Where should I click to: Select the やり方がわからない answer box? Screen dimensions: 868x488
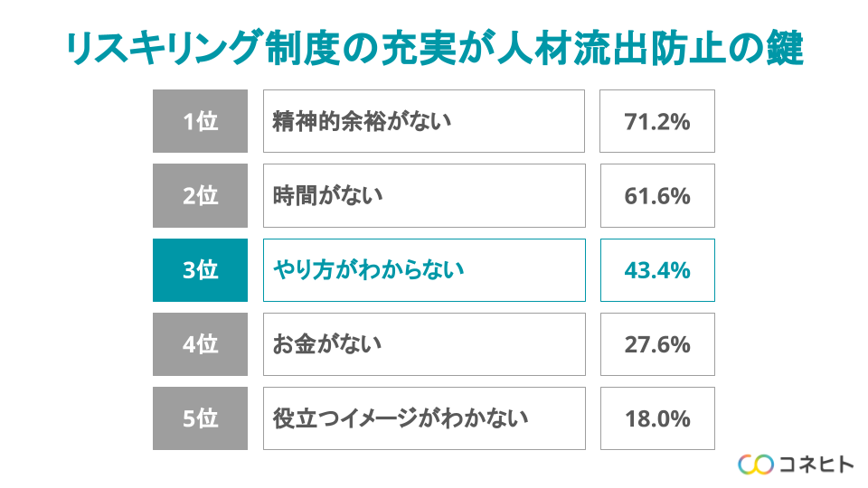(x=423, y=269)
